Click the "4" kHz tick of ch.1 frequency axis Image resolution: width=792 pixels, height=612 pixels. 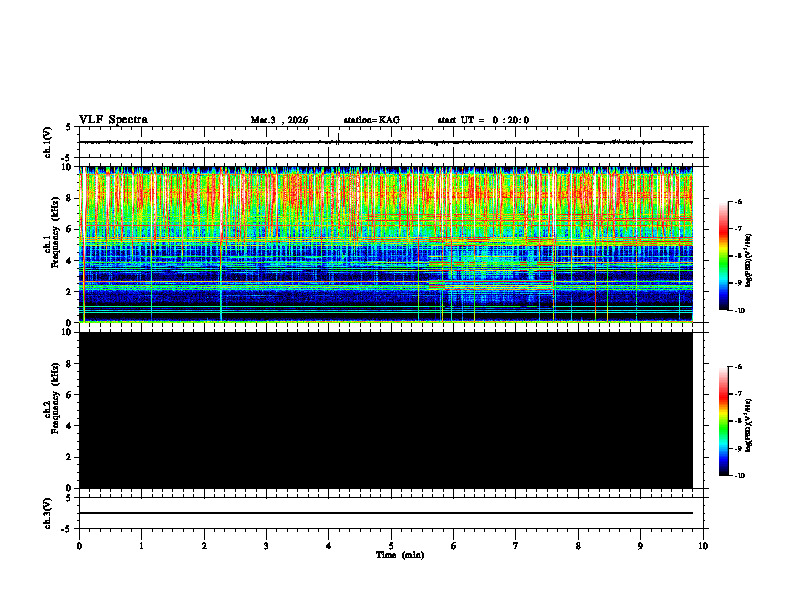69,261
